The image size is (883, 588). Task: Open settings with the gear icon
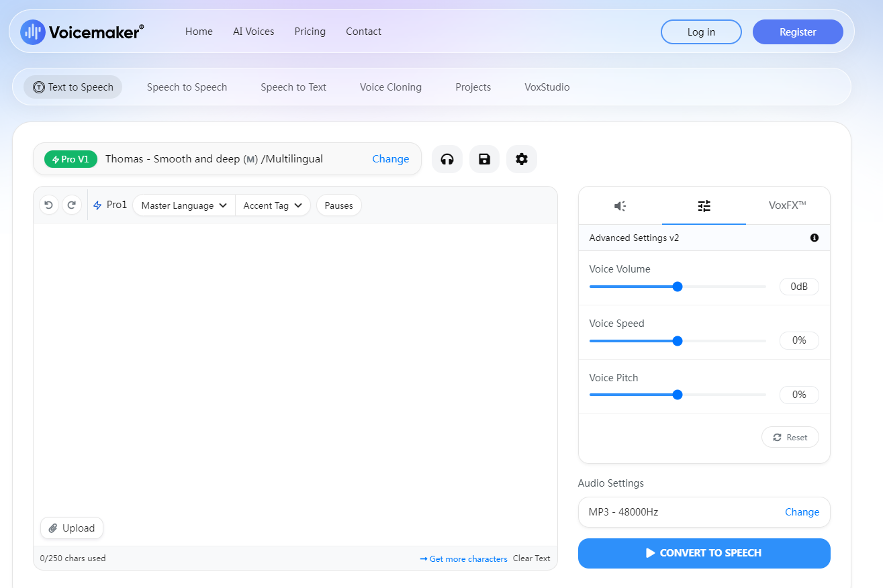[x=522, y=159]
